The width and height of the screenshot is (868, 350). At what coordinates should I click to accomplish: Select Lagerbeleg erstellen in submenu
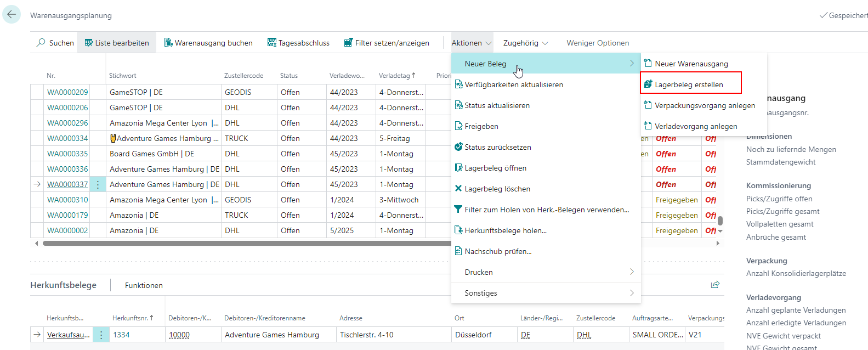[x=689, y=84]
